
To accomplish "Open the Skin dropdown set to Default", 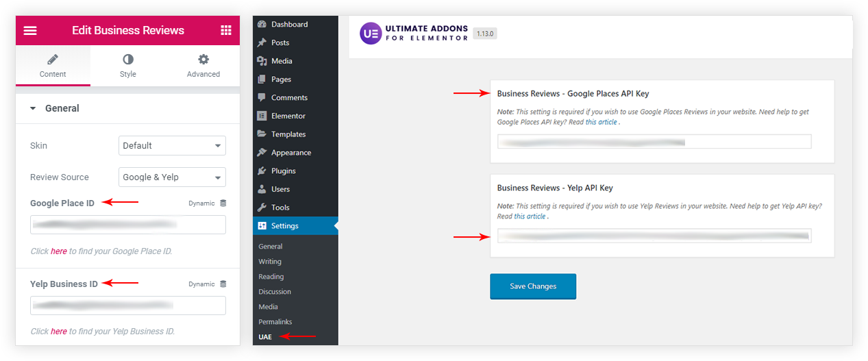I will pyautogui.click(x=172, y=145).
